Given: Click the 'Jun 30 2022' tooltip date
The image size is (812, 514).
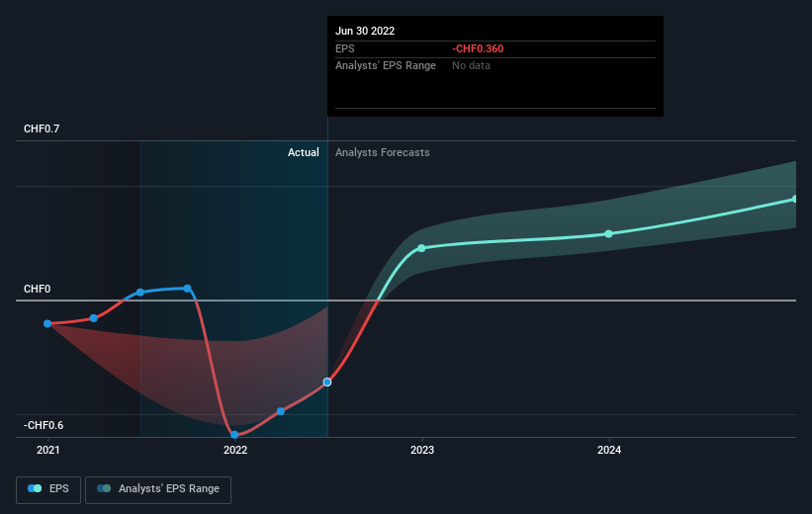Looking at the screenshot, I should pyautogui.click(x=365, y=31).
